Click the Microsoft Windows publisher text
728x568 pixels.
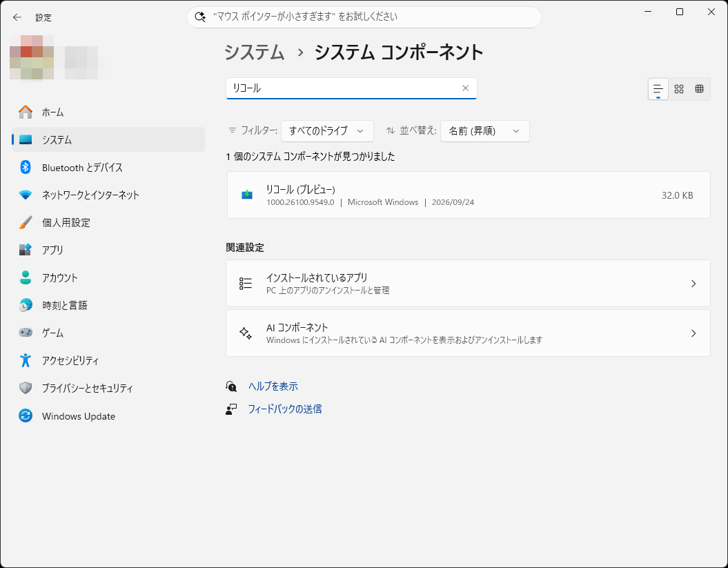tap(383, 202)
